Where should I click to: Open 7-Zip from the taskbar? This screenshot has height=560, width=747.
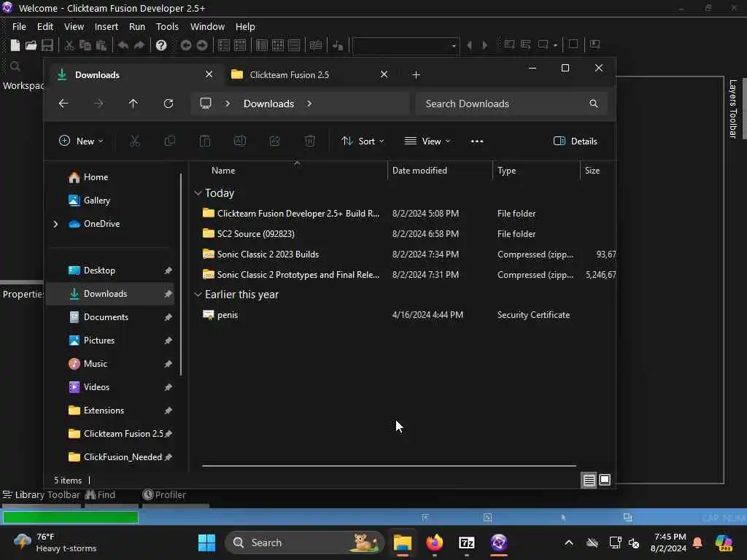(x=466, y=542)
